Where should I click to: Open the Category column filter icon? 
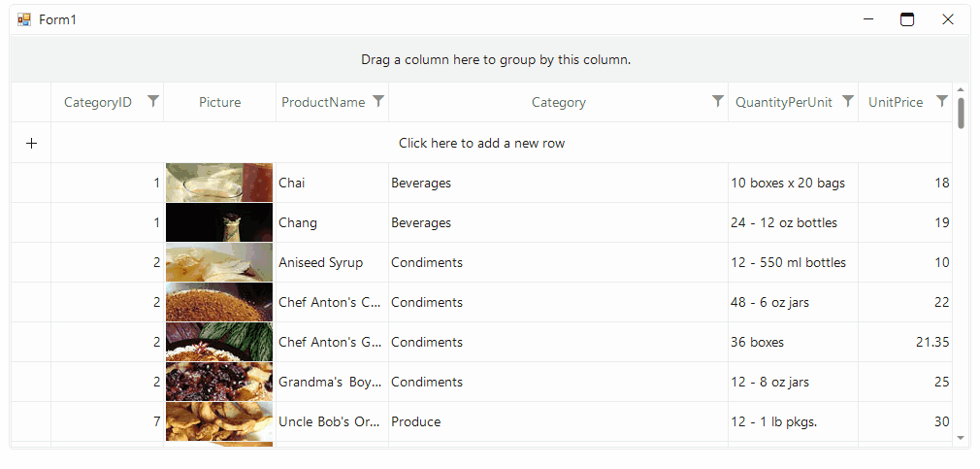pos(718,101)
